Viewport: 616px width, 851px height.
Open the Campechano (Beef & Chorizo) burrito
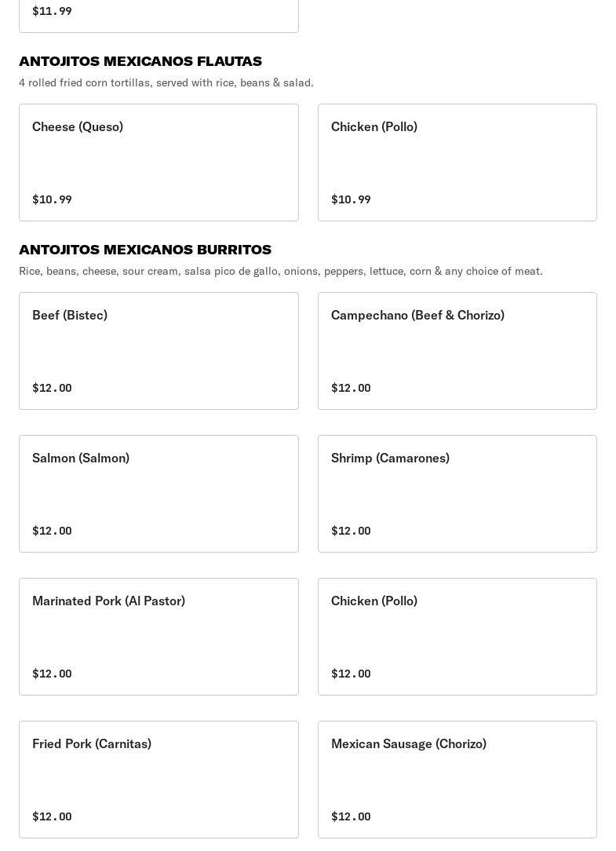457,350
